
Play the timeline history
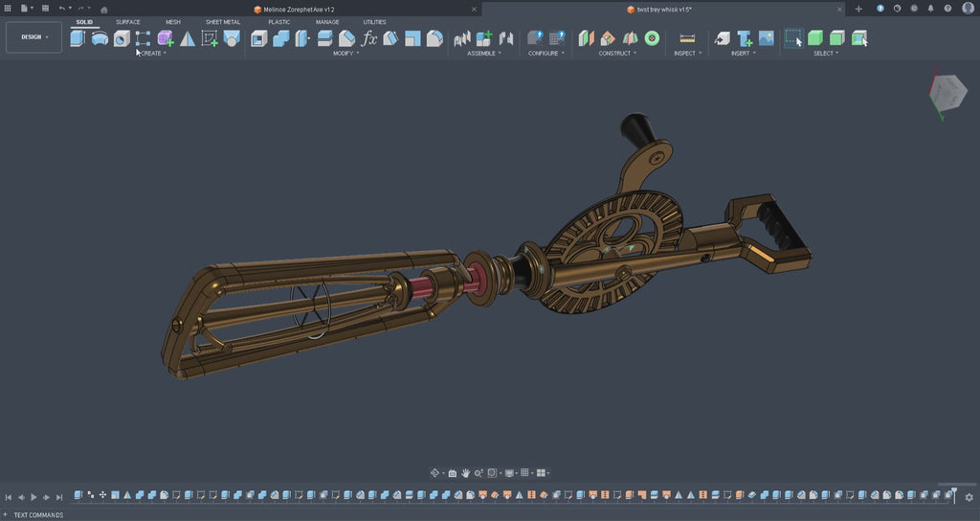click(x=33, y=497)
